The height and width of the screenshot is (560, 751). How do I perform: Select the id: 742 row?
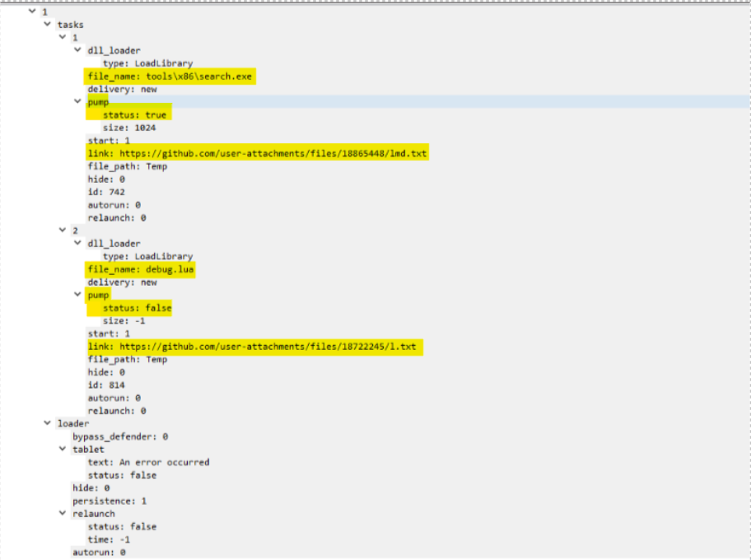point(105,192)
